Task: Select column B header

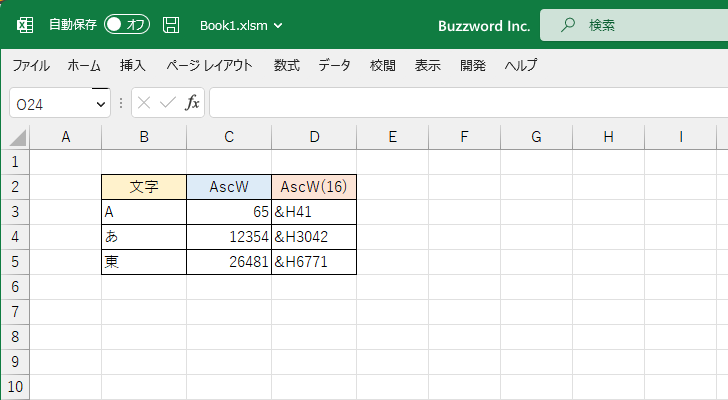Action: (144, 137)
